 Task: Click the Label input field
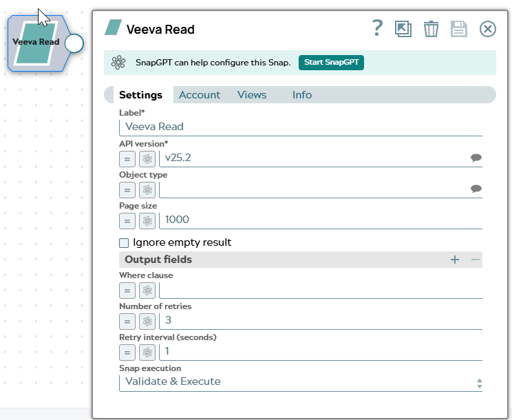[x=301, y=127]
